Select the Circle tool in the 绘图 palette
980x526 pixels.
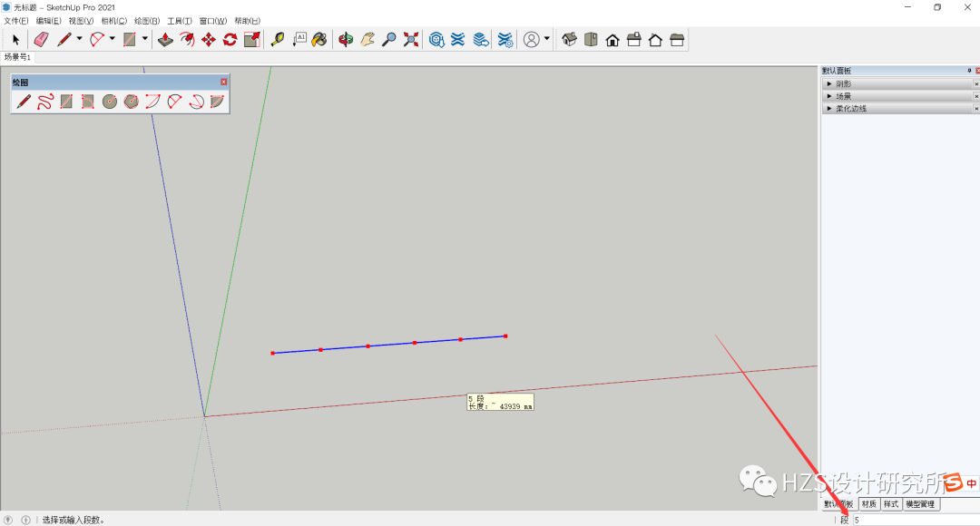[110, 101]
